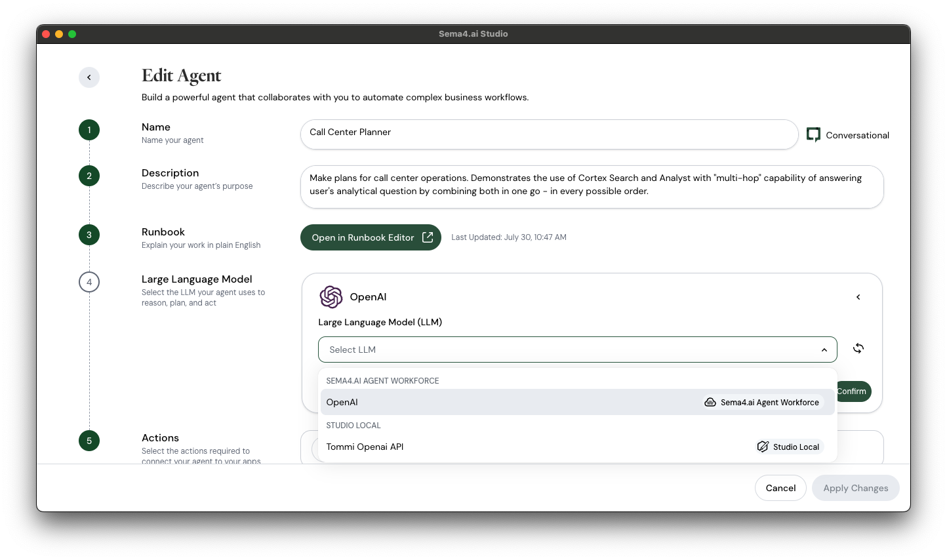Click the Name section title
947x560 pixels.
click(156, 127)
